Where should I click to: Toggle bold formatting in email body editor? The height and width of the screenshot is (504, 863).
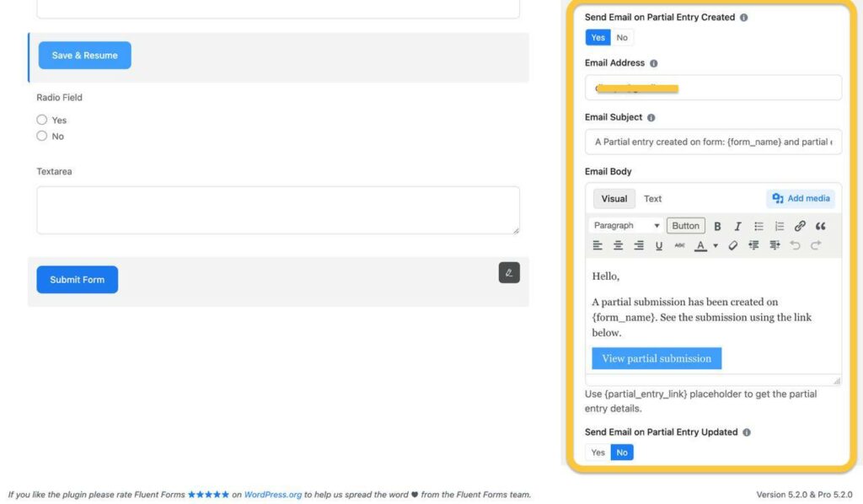[x=717, y=226]
